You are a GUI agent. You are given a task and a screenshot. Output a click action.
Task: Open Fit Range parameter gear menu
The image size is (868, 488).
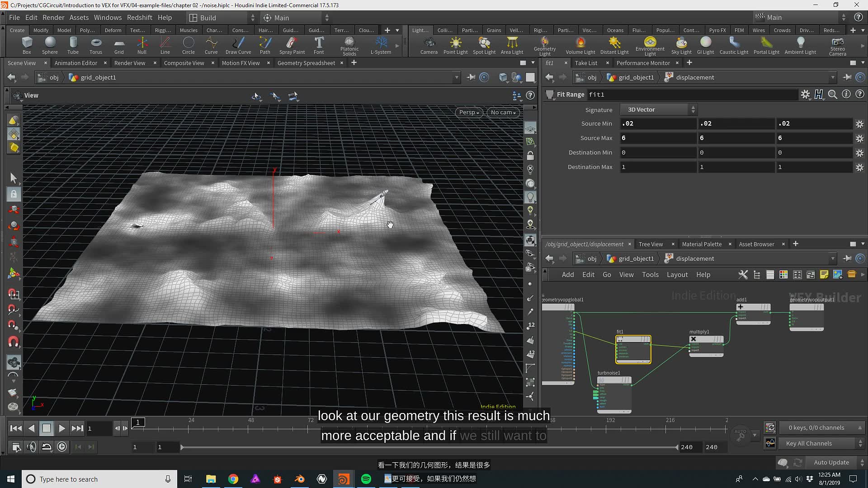pyautogui.click(x=805, y=94)
